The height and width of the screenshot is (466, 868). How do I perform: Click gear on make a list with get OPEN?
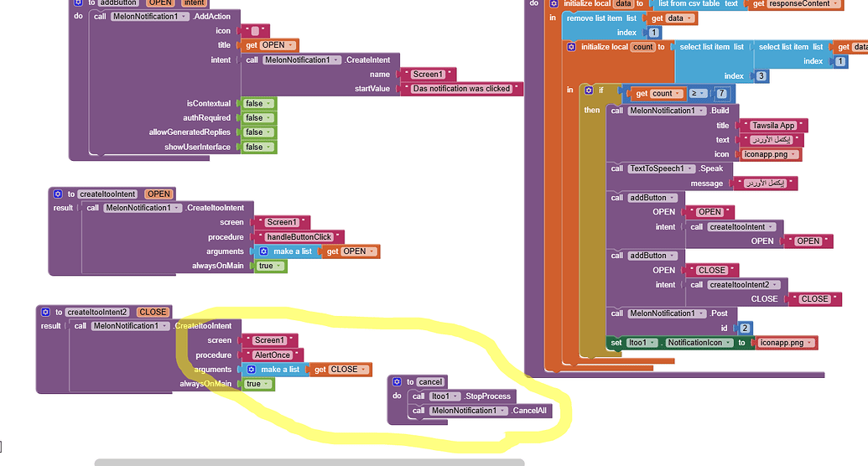coord(264,251)
